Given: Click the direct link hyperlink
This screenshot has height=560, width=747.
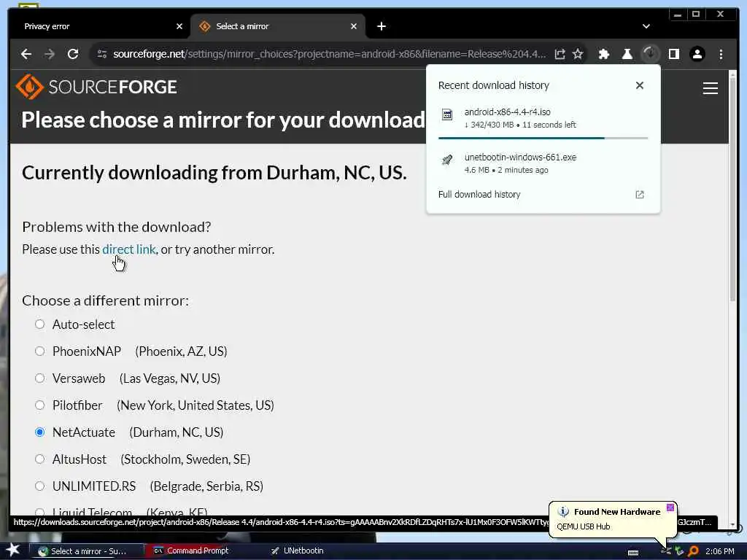Looking at the screenshot, I should (129, 249).
